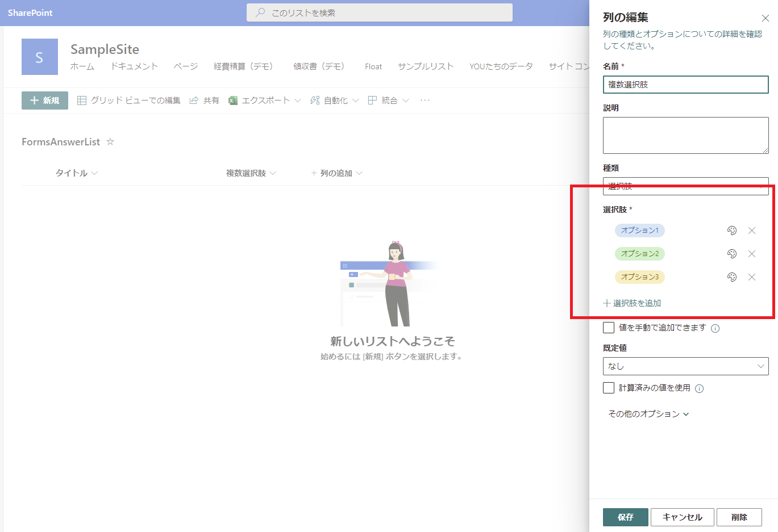Open the toolbar overflow (...) icon
Screen dimensions: 778x532
click(426, 100)
